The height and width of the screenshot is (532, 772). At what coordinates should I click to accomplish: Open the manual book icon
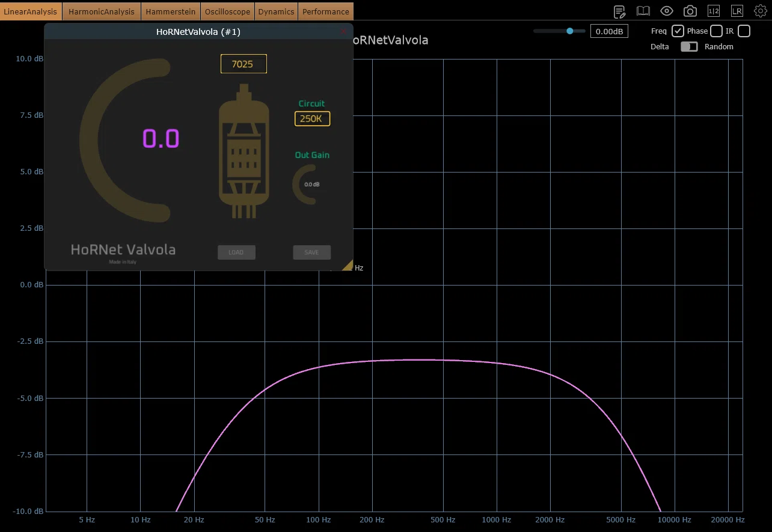pyautogui.click(x=643, y=11)
